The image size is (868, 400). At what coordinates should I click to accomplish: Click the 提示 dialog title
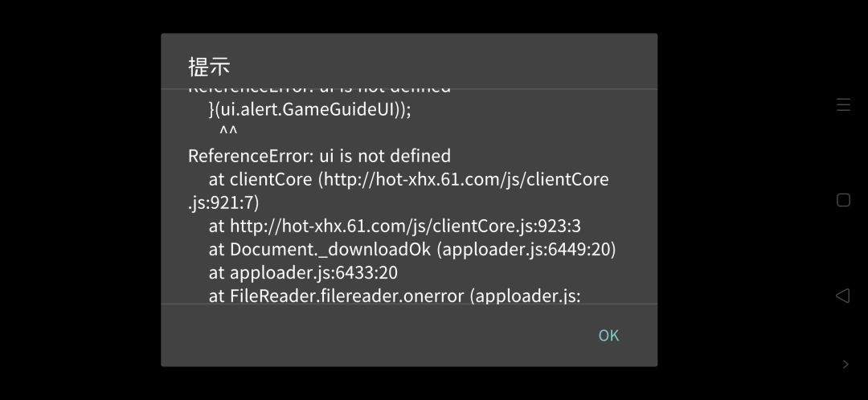(x=209, y=67)
